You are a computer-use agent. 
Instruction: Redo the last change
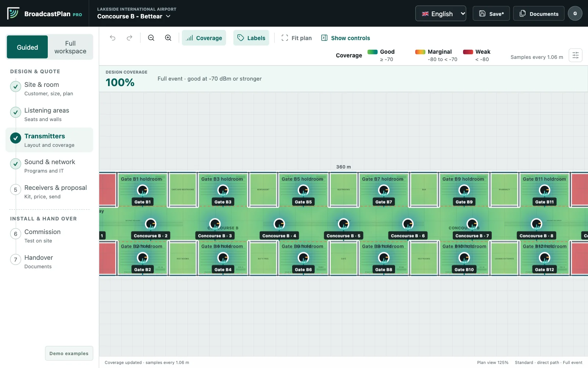point(129,38)
